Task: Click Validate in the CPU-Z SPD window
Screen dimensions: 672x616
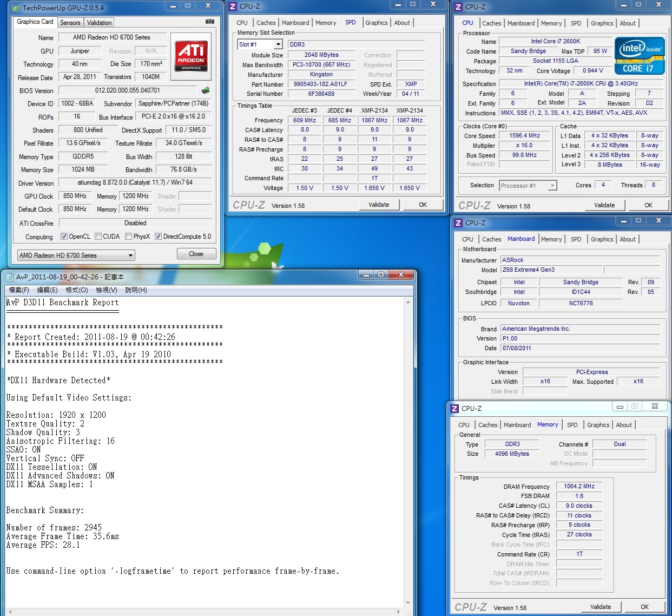Action: 379,205
